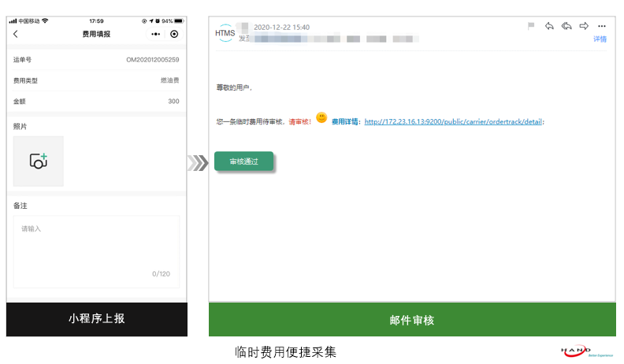Open the email more options ellipsis
Screen dimensions: 624x364
click(601, 26)
